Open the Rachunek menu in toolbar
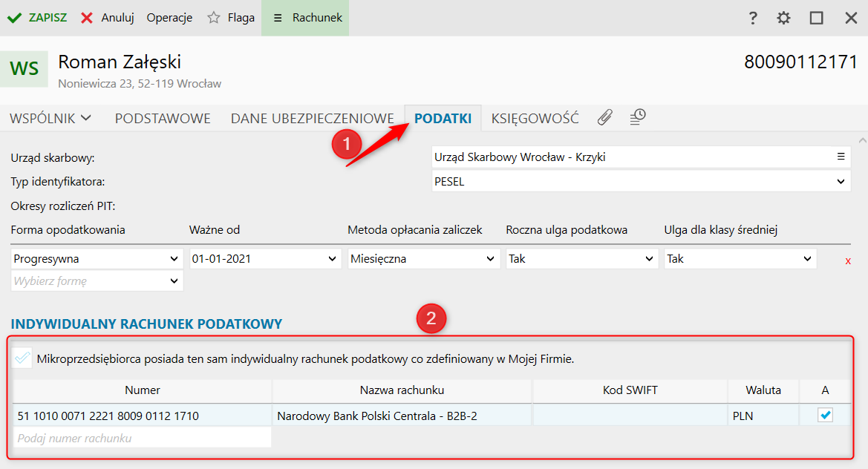Image resolution: width=868 pixels, height=469 pixels. 307,18
